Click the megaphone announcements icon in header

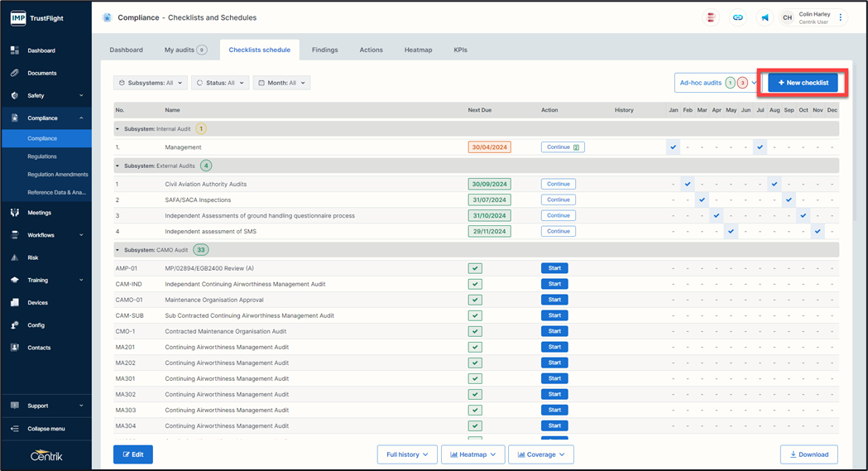pos(765,17)
